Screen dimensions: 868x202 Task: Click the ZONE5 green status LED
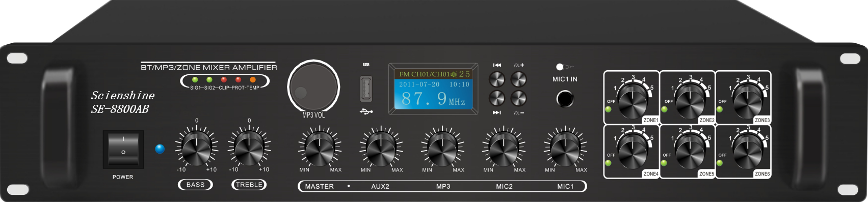click(664, 163)
